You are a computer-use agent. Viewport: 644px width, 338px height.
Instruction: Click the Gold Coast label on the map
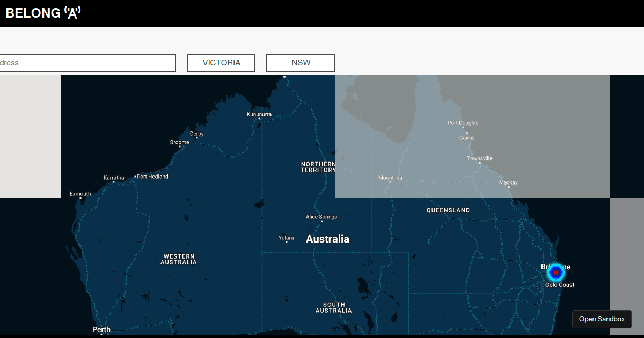[x=559, y=285]
